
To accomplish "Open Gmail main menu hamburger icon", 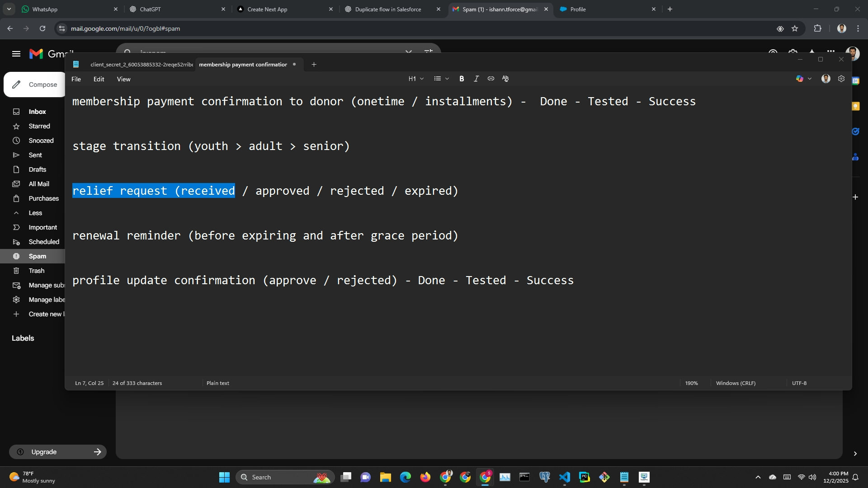I will (x=16, y=54).
